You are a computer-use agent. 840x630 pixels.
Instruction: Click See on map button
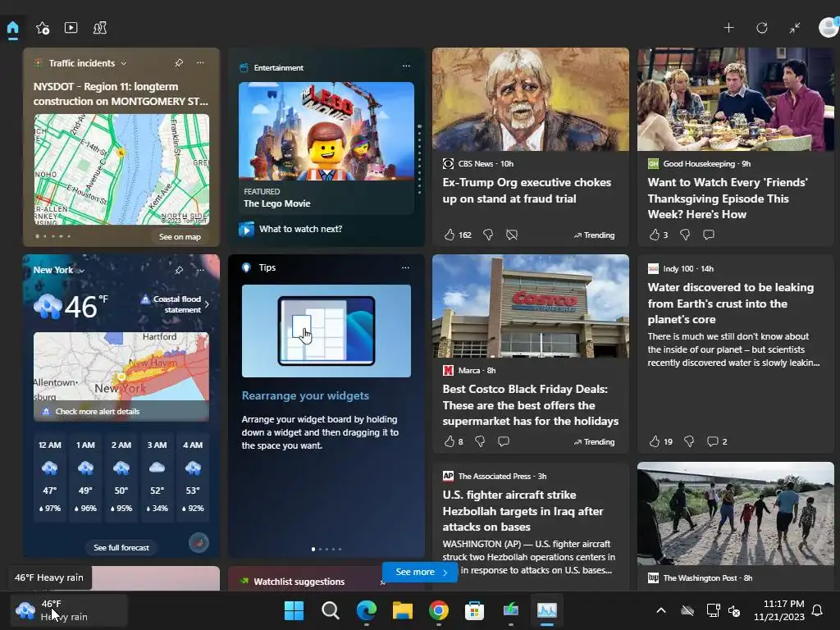point(180,237)
